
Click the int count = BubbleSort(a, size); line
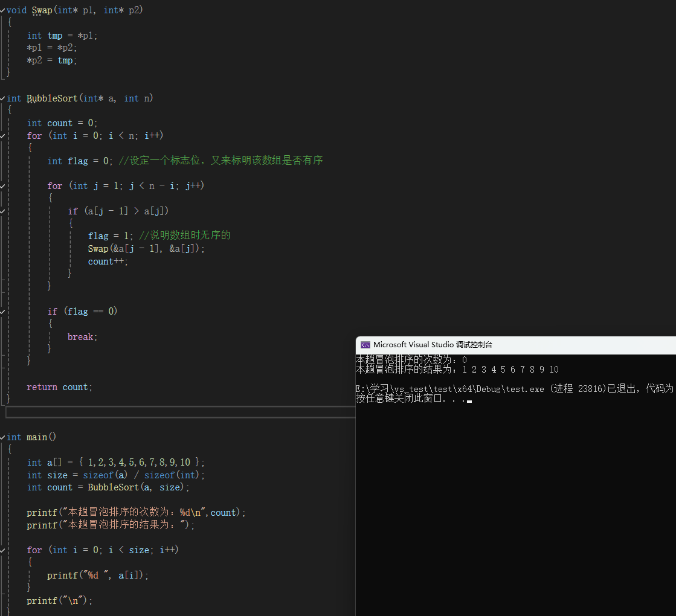pyautogui.click(x=108, y=487)
